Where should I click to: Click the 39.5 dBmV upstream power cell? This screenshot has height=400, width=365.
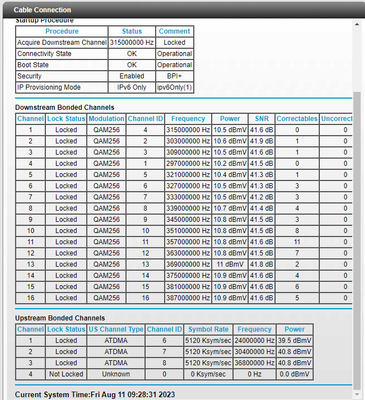[x=295, y=341]
